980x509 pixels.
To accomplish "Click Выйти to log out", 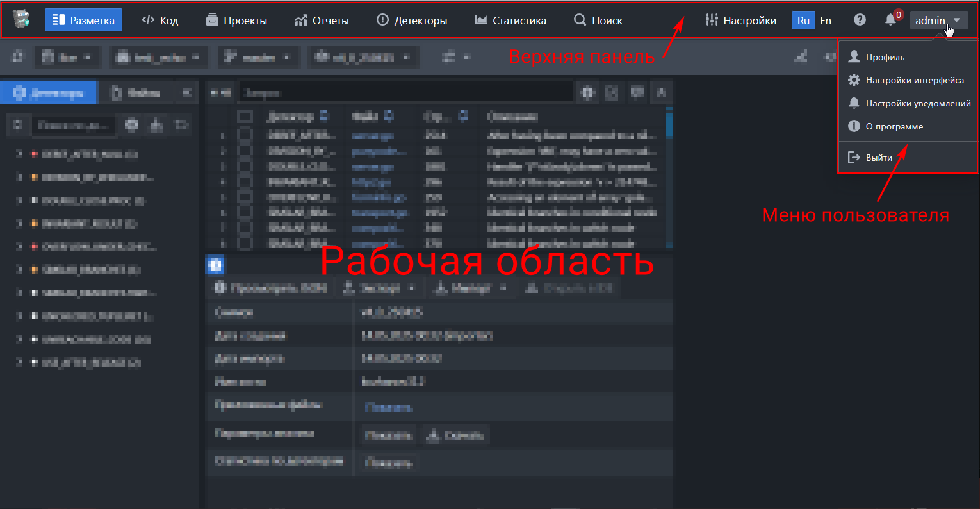I will tap(878, 158).
